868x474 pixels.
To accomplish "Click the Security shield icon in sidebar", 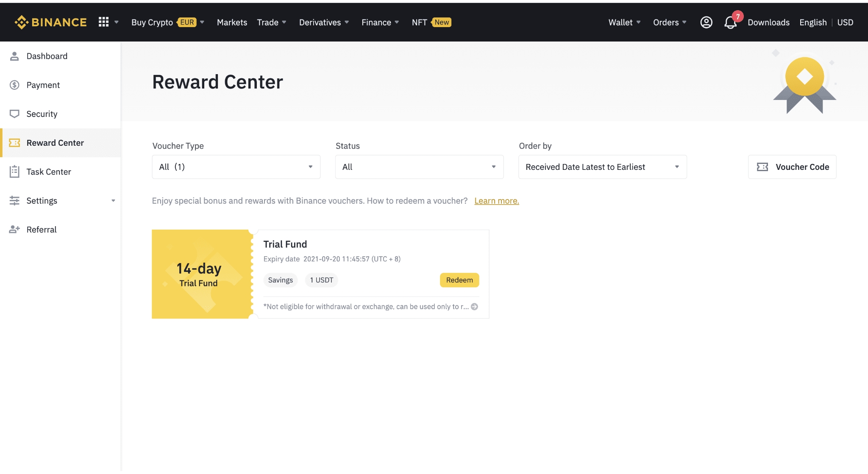I will 14,114.
